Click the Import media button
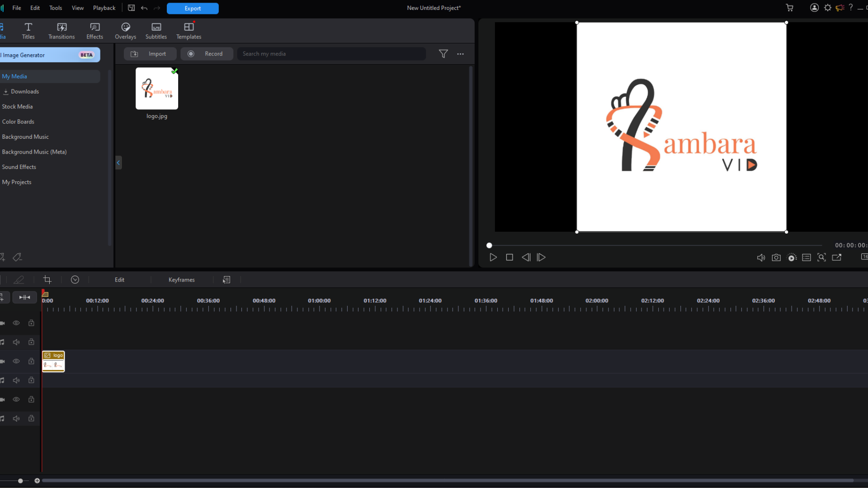 point(150,54)
